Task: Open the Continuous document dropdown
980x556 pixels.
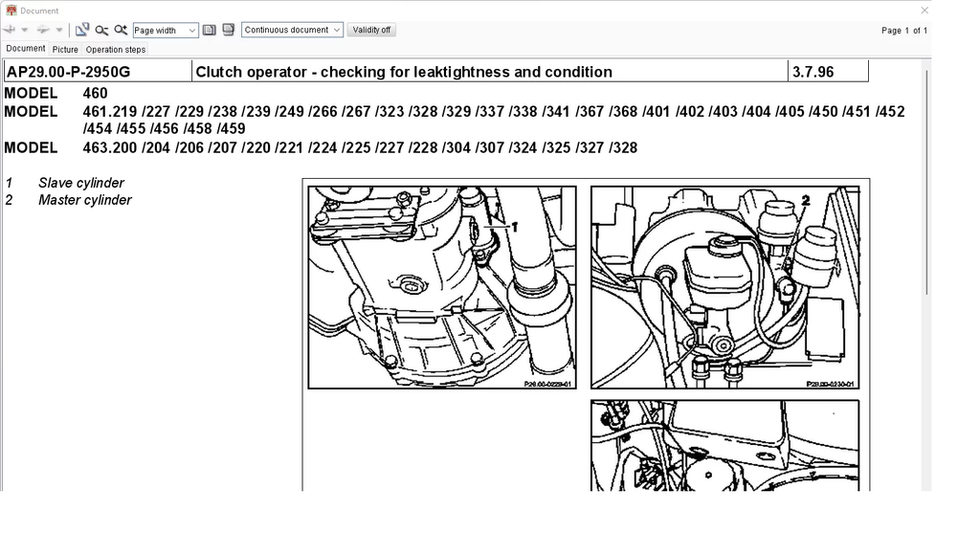Action: click(x=292, y=30)
